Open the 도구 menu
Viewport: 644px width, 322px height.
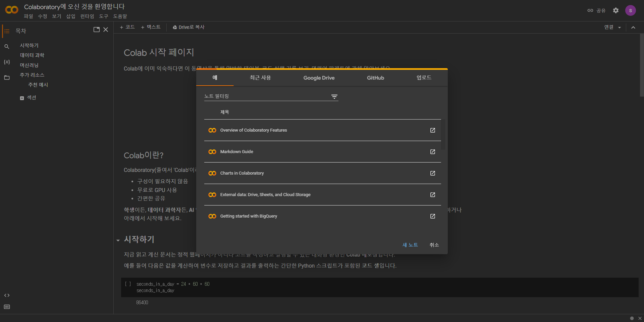104,16
